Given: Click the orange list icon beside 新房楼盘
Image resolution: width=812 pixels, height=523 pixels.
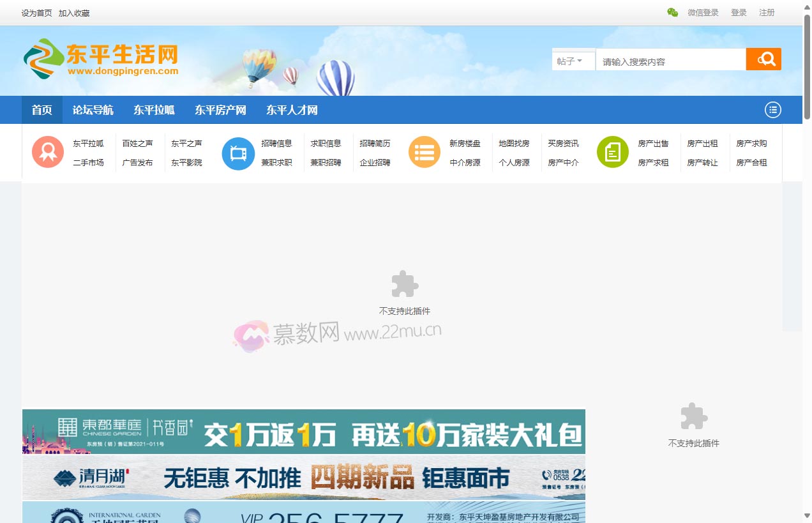Looking at the screenshot, I should coord(425,152).
